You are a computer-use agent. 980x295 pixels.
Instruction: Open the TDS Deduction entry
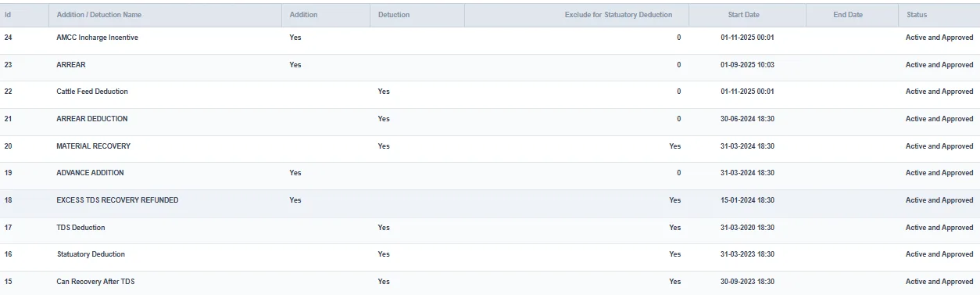(490, 228)
